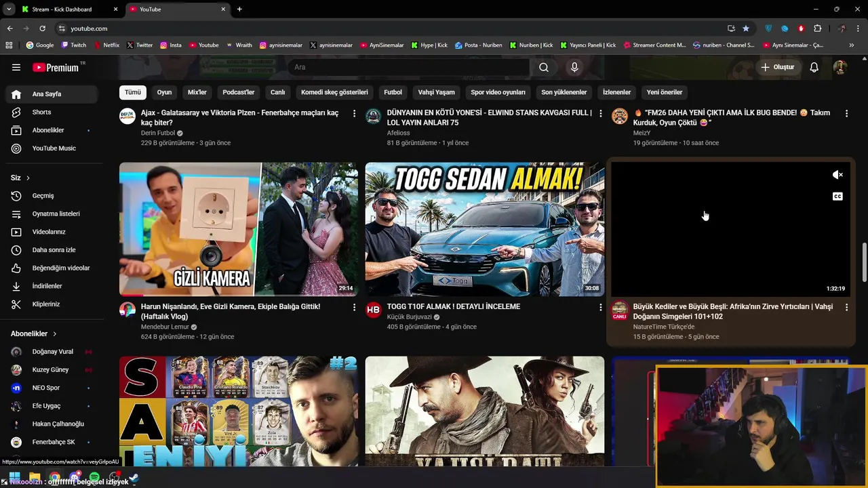Select the Mix'ler filter chip
This screenshot has width=868, height=488.
pos(197,92)
